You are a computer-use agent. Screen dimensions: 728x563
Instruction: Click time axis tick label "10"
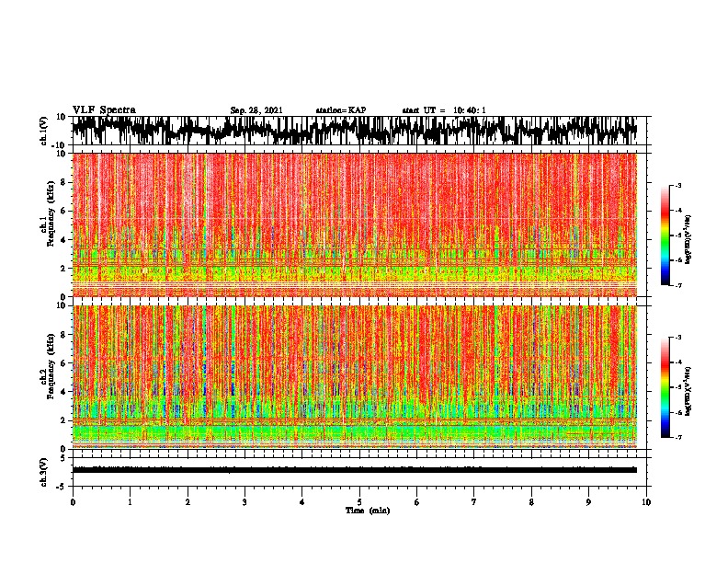pyautogui.click(x=646, y=502)
